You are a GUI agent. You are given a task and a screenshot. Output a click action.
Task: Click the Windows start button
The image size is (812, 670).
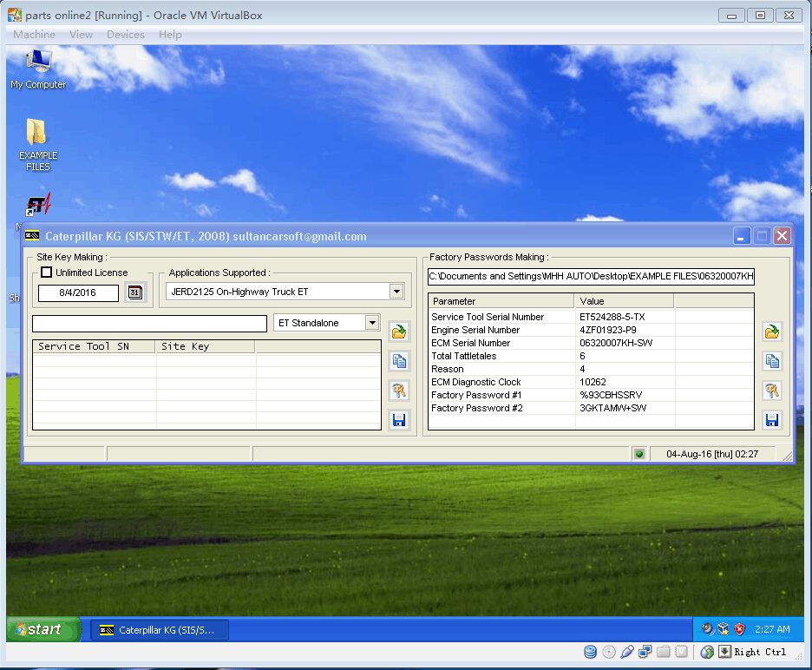[43, 629]
